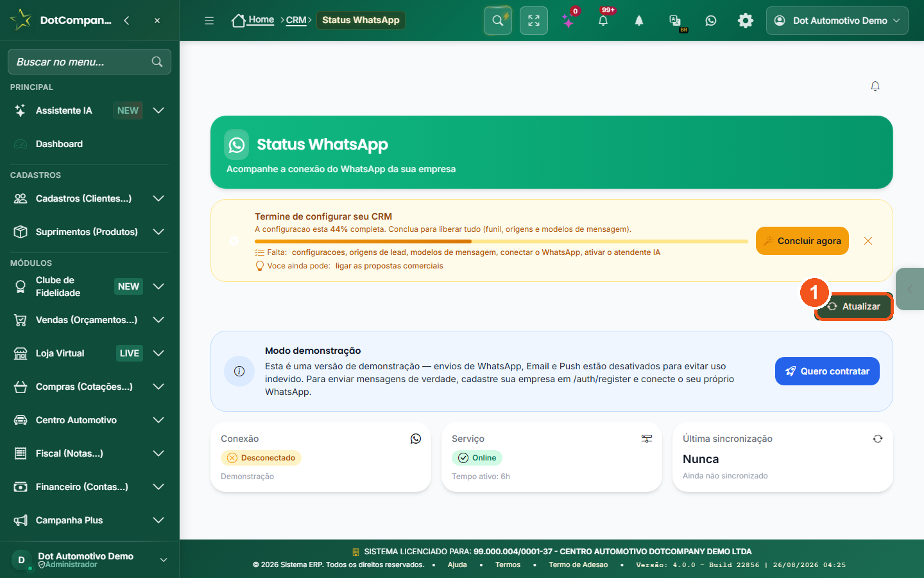The width and height of the screenshot is (924, 578).
Task: Click the 44% CRM setup progress bar
Action: pos(501,241)
